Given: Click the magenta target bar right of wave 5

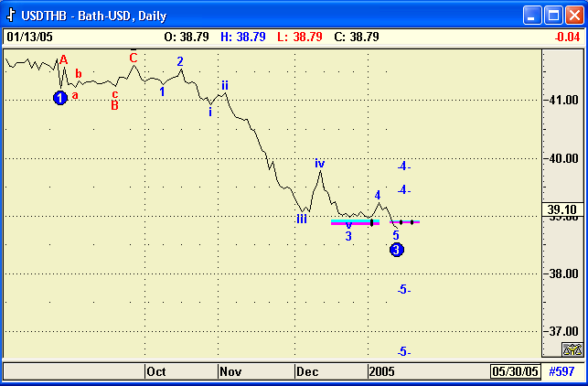Looking at the screenshot, I should pos(404,222).
